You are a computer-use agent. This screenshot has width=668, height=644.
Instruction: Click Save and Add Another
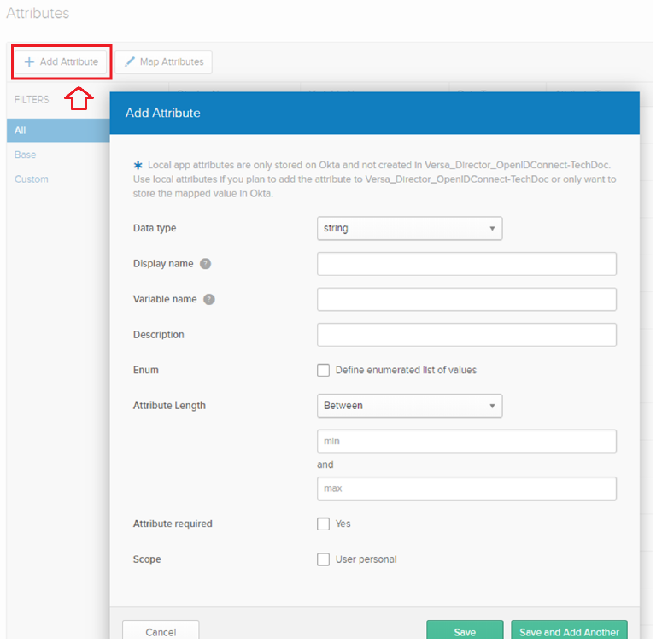[569, 632]
